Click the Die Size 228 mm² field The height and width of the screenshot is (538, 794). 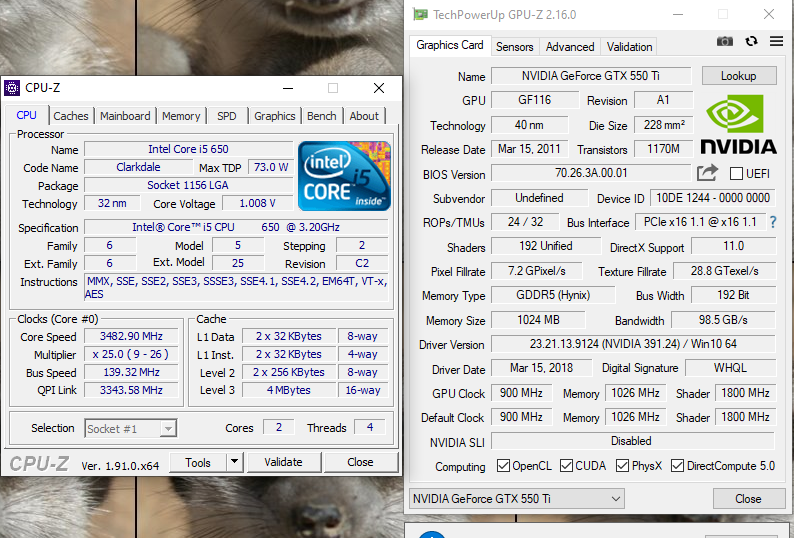[x=664, y=125]
